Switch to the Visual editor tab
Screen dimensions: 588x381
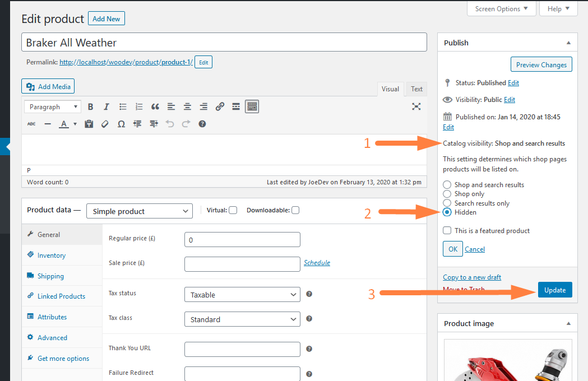390,89
